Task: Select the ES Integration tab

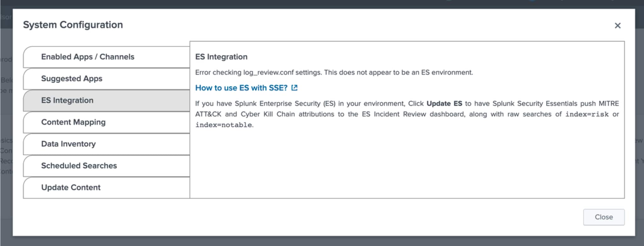Action: [x=67, y=101]
